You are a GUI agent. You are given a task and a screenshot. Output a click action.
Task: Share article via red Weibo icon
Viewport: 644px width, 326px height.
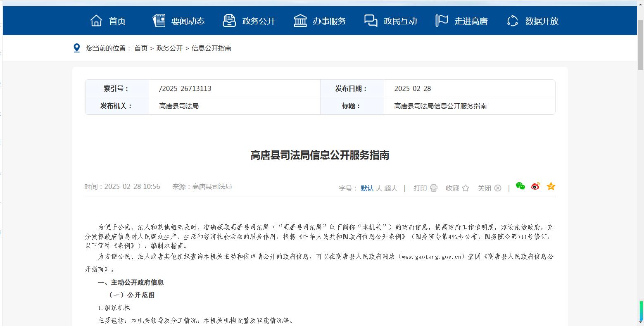[536, 186]
